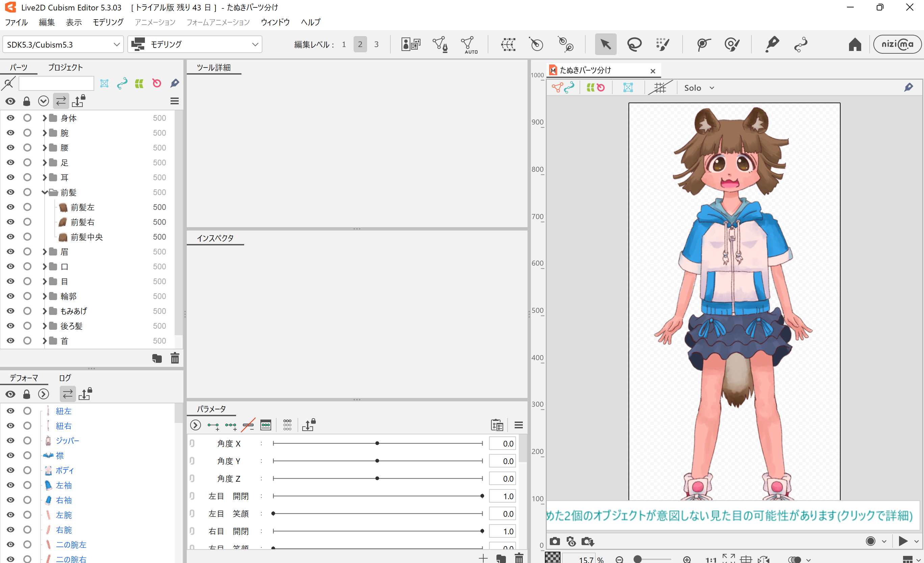This screenshot has width=924, height=563.
Task: Expand the 眉 folder
Action: [x=45, y=251]
